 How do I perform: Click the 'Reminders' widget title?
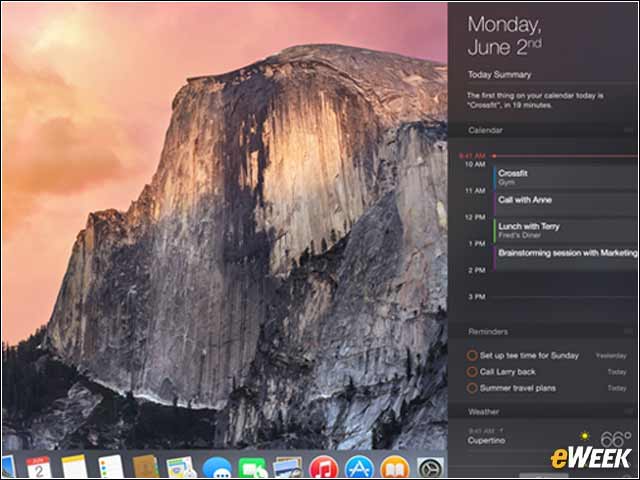(488, 332)
